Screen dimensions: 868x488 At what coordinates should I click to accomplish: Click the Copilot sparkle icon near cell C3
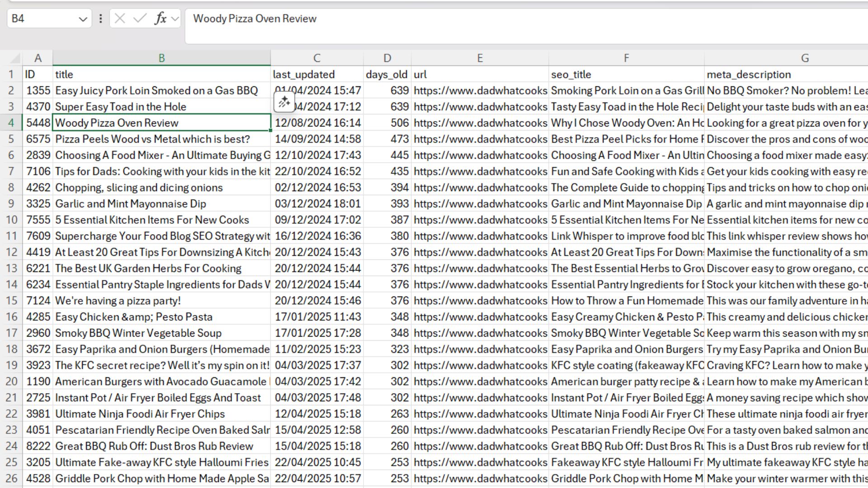(284, 102)
